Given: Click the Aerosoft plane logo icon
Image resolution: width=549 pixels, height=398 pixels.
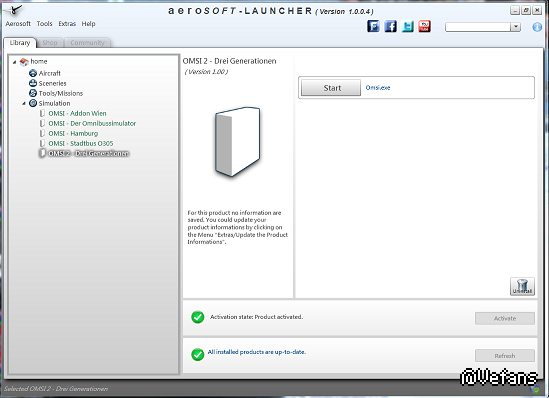Looking at the screenshot, I should [13, 10].
